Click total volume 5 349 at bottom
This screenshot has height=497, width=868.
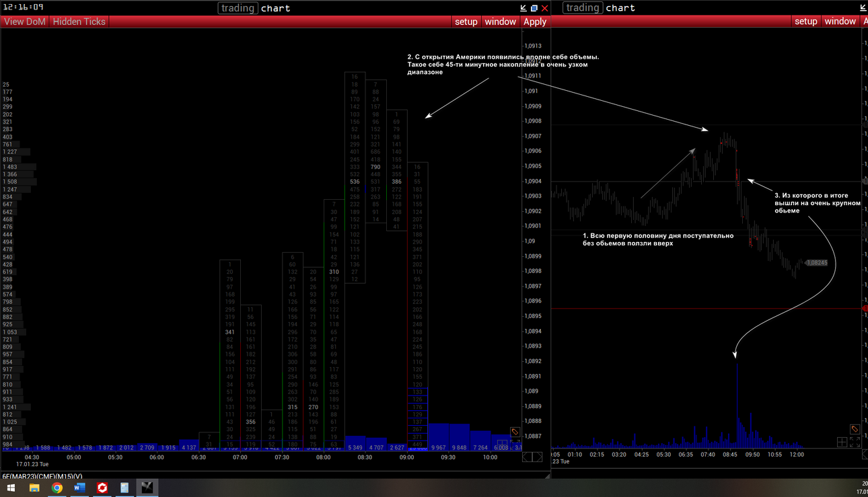(x=355, y=448)
